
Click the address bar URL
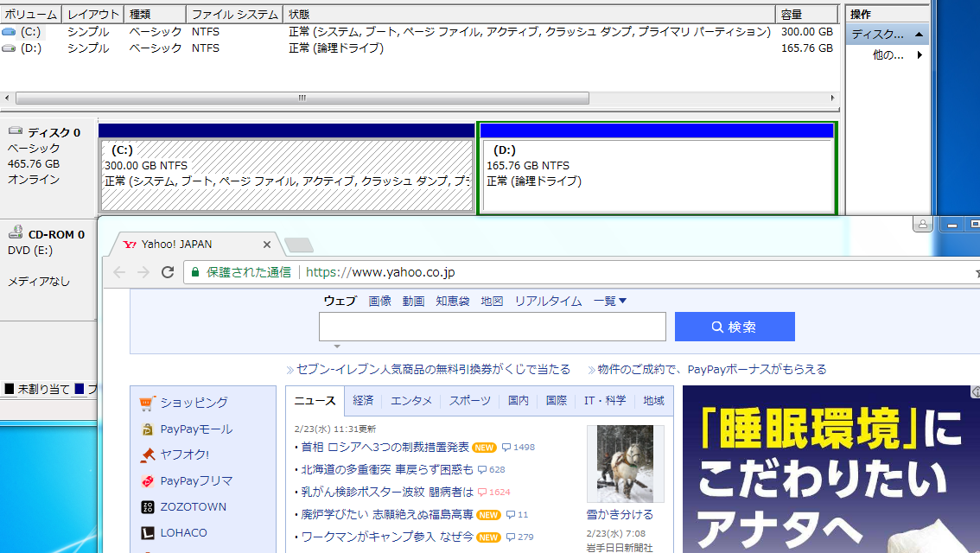pyautogui.click(x=380, y=272)
